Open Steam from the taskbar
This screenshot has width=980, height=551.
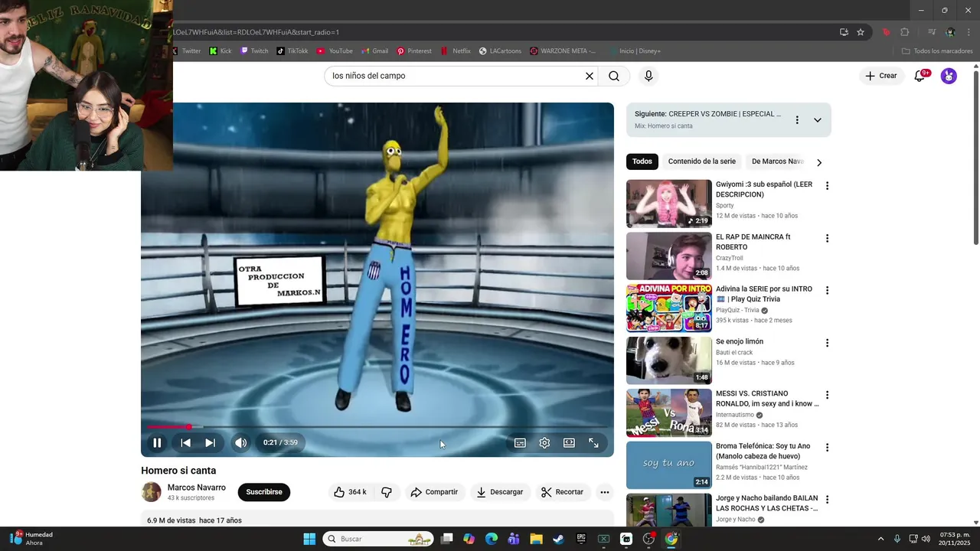pyautogui.click(x=558, y=539)
